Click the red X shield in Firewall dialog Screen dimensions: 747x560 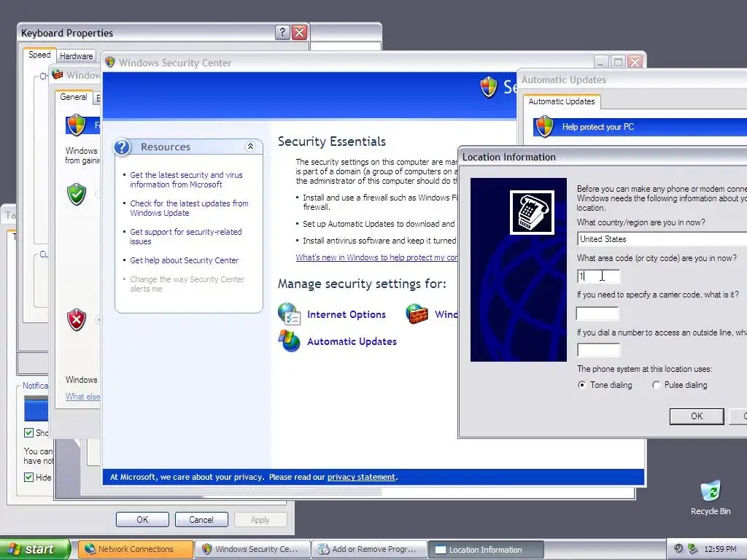coord(77,319)
